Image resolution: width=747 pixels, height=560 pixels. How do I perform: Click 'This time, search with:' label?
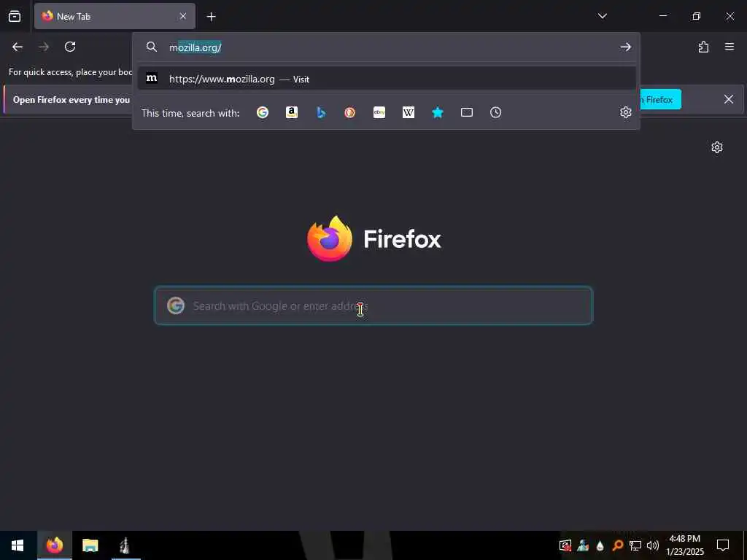pyautogui.click(x=190, y=113)
